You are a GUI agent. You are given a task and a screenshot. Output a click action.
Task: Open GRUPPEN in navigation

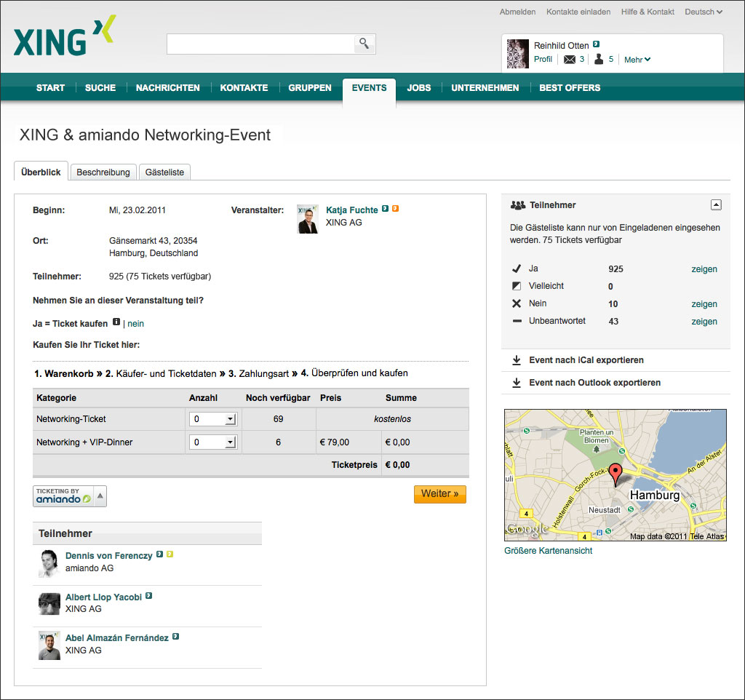pos(310,88)
